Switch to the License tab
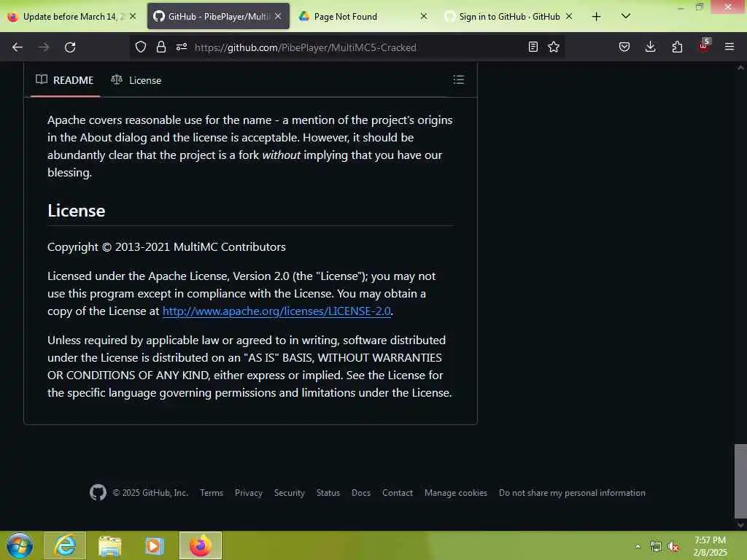The height and width of the screenshot is (560, 747). (x=136, y=80)
